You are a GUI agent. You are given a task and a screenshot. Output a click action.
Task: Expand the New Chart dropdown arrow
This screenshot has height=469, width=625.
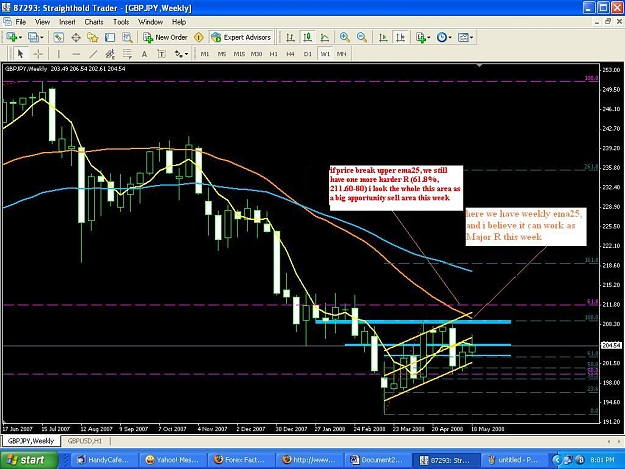click(x=20, y=38)
